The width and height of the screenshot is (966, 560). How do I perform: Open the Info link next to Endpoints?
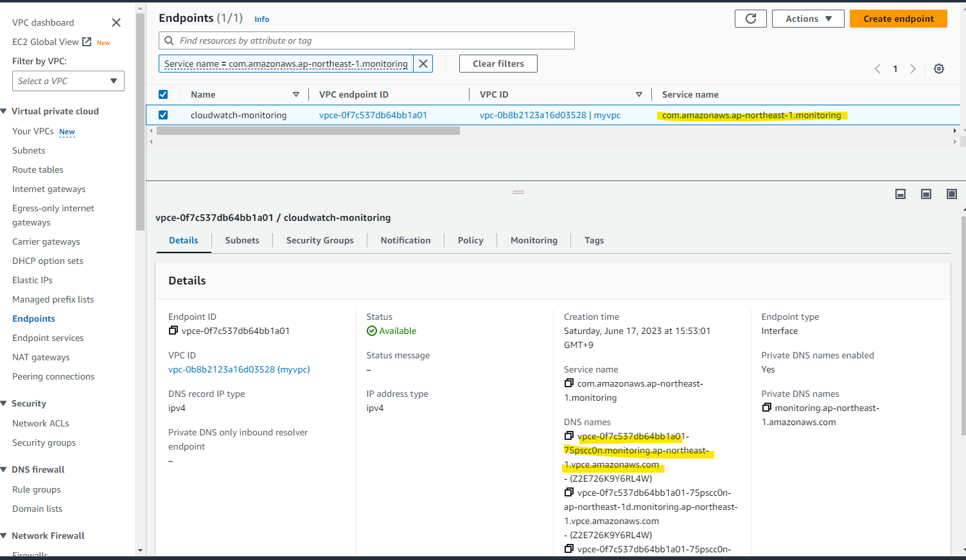(x=262, y=19)
